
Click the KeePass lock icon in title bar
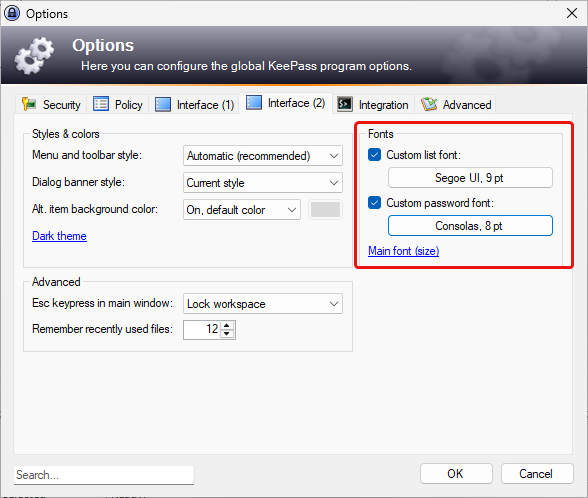tap(12, 14)
